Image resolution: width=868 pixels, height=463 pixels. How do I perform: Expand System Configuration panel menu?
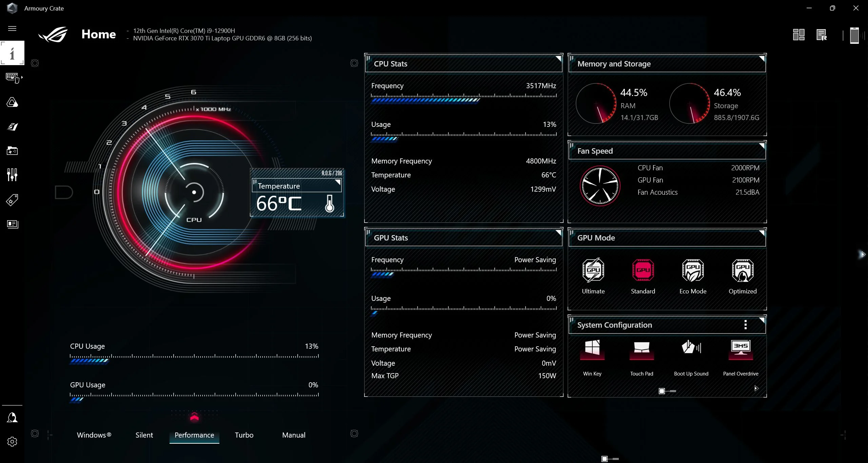[x=745, y=325]
